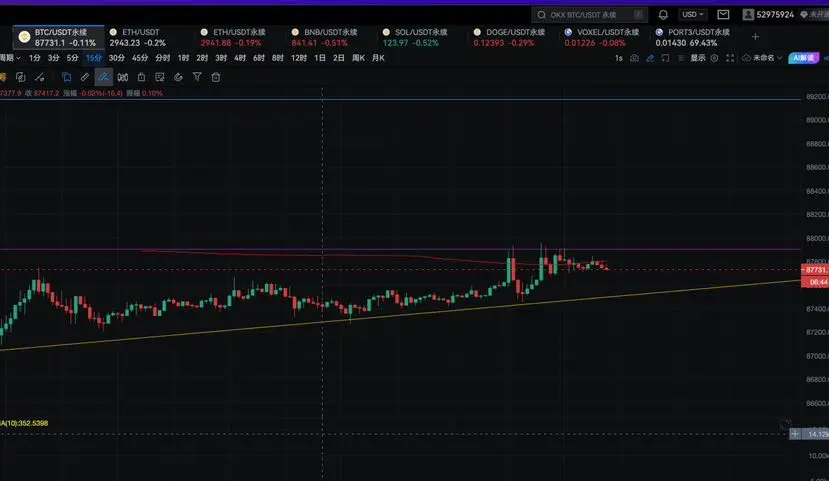The image size is (829, 481).
Task: Click the lock drawings icon
Action: click(x=141, y=77)
